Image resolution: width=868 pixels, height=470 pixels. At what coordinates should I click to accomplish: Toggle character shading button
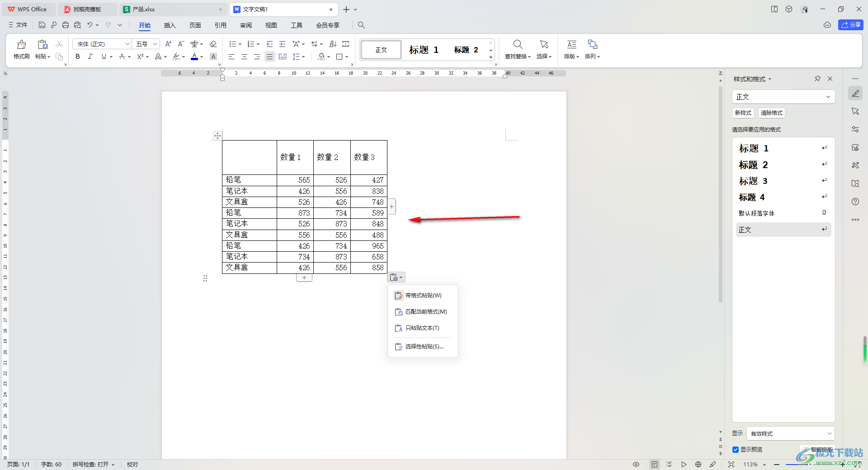coord(213,56)
